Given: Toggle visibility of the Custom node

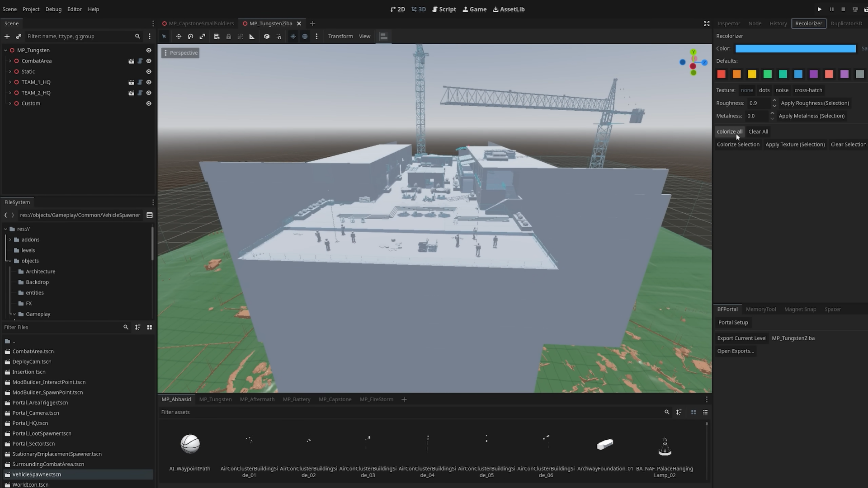Looking at the screenshot, I should coord(149,103).
